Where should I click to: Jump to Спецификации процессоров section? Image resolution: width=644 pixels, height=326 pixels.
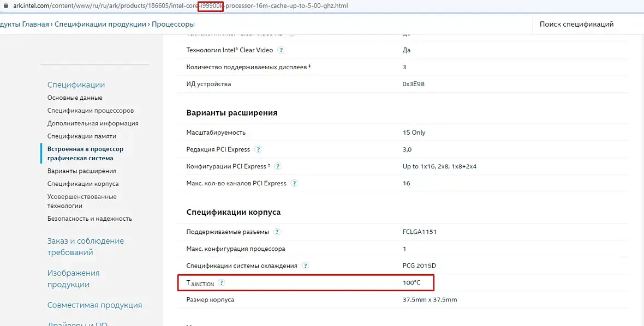coord(90,111)
